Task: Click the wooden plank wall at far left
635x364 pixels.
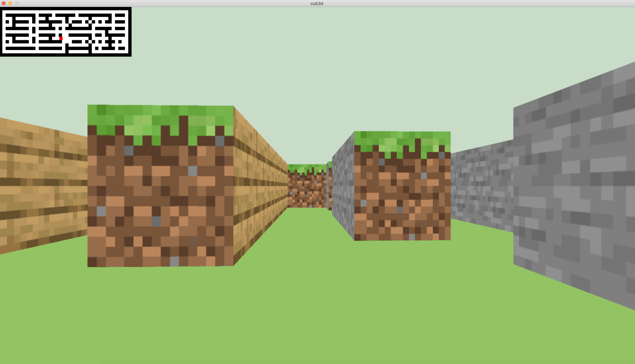Action: click(x=44, y=186)
